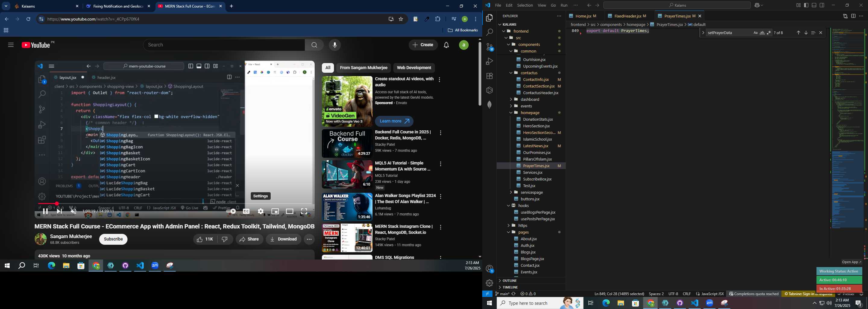Image resolution: width=868 pixels, height=309 pixels.
Task: Split the editor to the right
Action: (x=853, y=16)
